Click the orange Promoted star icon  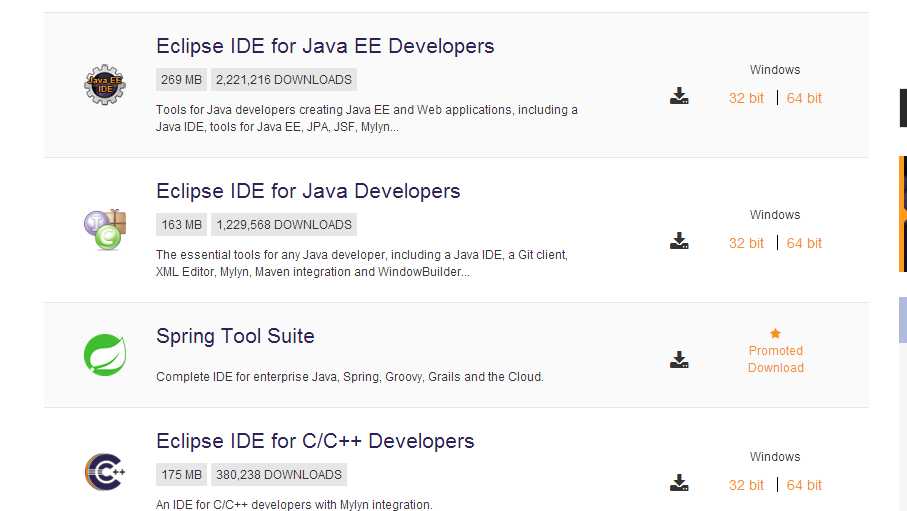775,333
